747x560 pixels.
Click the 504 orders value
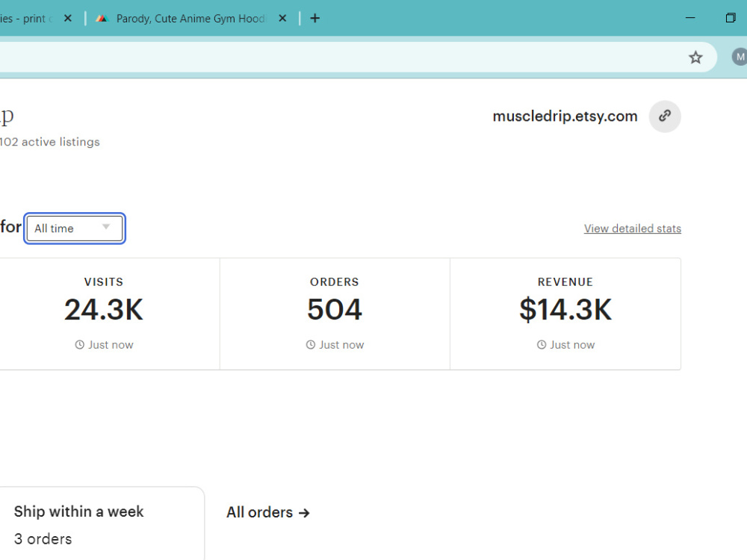pos(335,310)
